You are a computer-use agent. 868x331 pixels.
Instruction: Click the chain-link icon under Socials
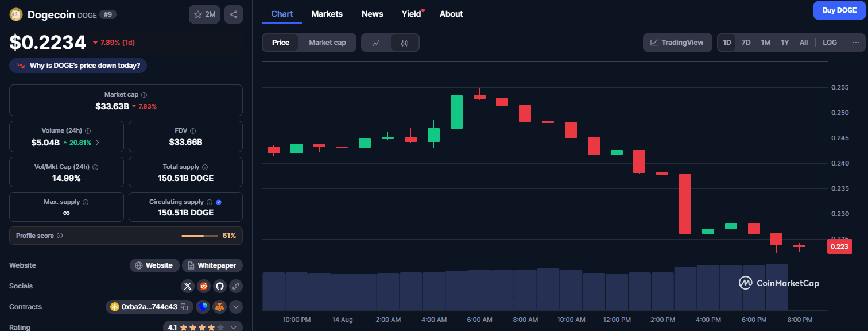[x=236, y=286]
